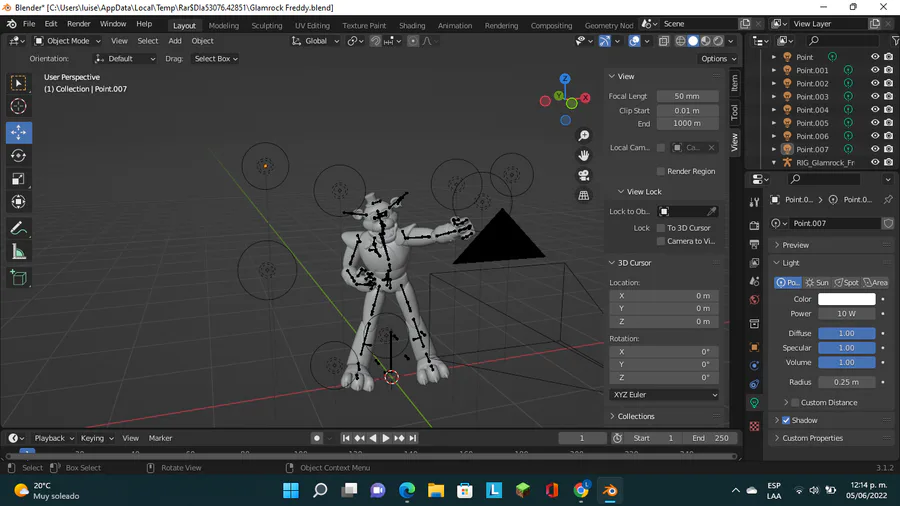This screenshot has width=900, height=506.
Task: Open the Options button in viewport
Action: click(719, 59)
